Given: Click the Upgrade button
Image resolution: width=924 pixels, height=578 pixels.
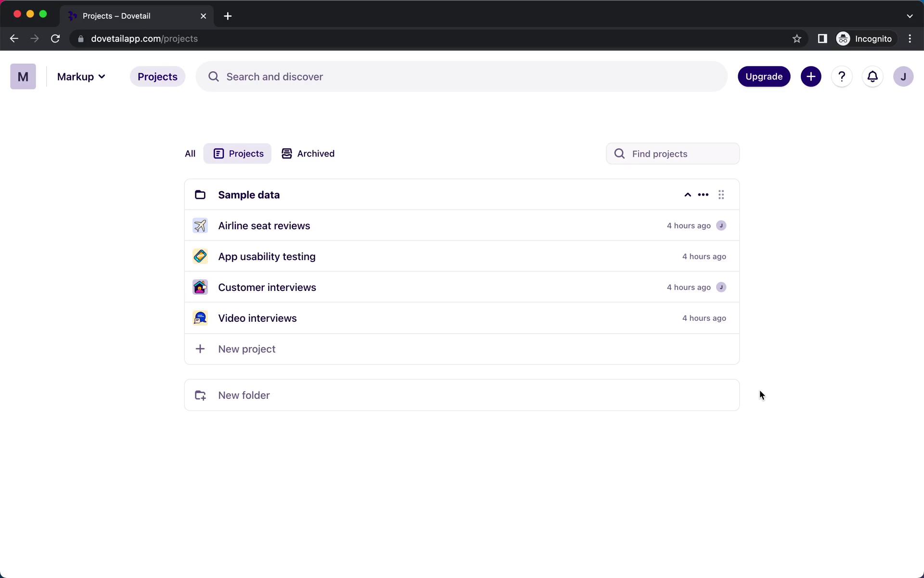Looking at the screenshot, I should pyautogui.click(x=764, y=77).
